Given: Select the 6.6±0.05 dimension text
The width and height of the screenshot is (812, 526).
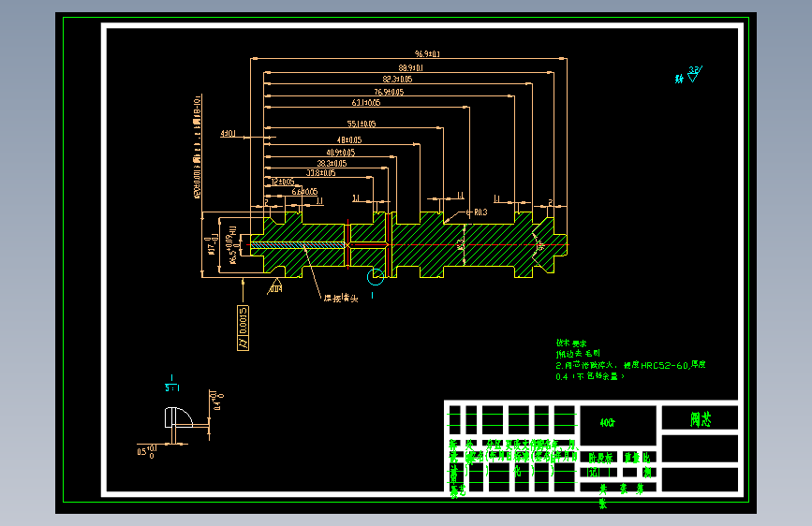Looking at the screenshot, I should click(x=304, y=192).
